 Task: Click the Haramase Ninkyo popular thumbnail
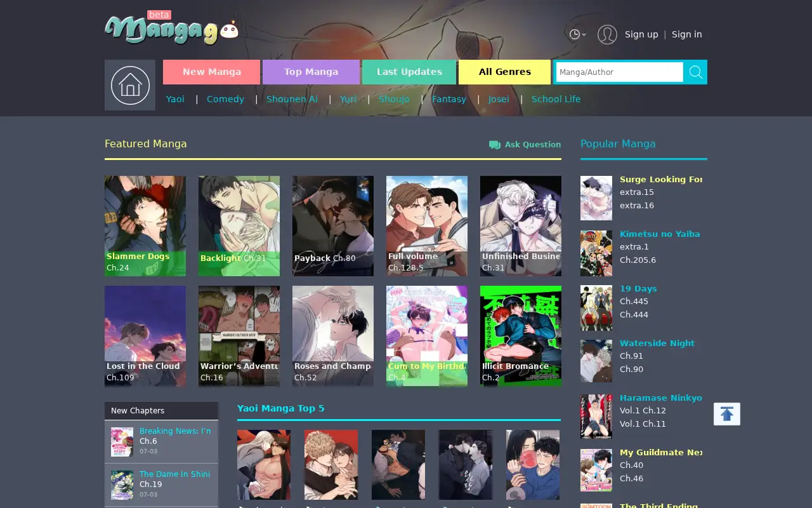pos(596,417)
